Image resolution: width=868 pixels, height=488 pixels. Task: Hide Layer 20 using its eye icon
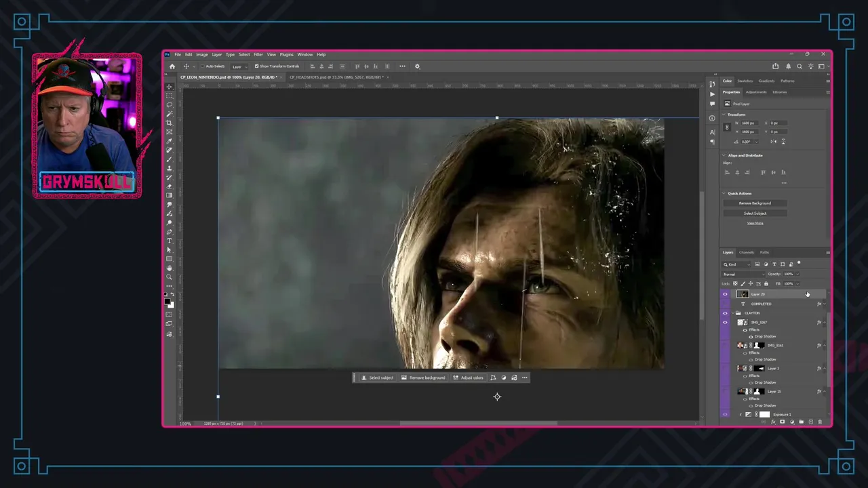(725, 294)
